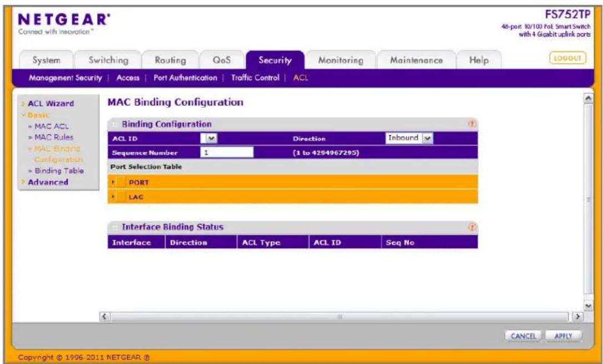Image resolution: width=603 pixels, height=364 pixels.
Task: Open Management Security submenu
Action: [x=66, y=78]
